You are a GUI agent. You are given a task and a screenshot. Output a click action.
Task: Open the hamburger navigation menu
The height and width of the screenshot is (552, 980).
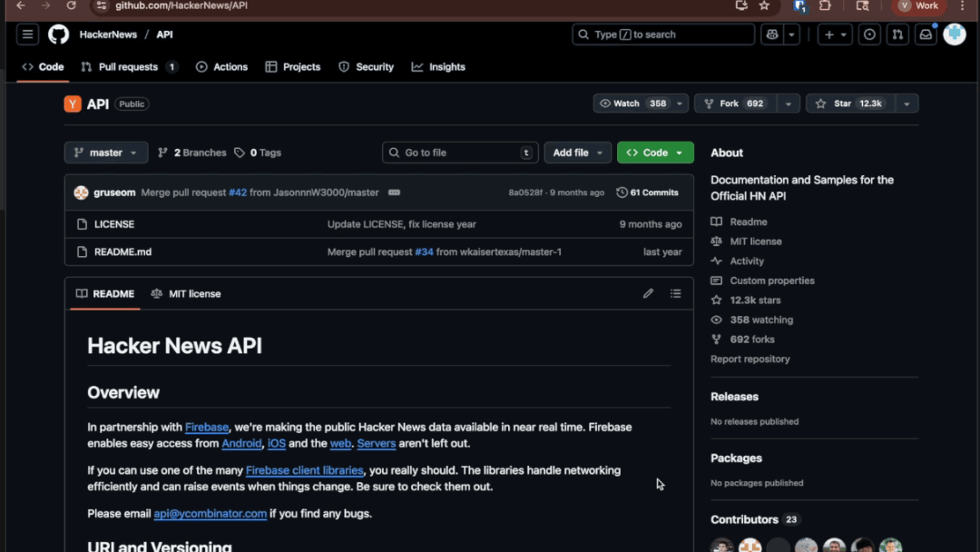(28, 34)
